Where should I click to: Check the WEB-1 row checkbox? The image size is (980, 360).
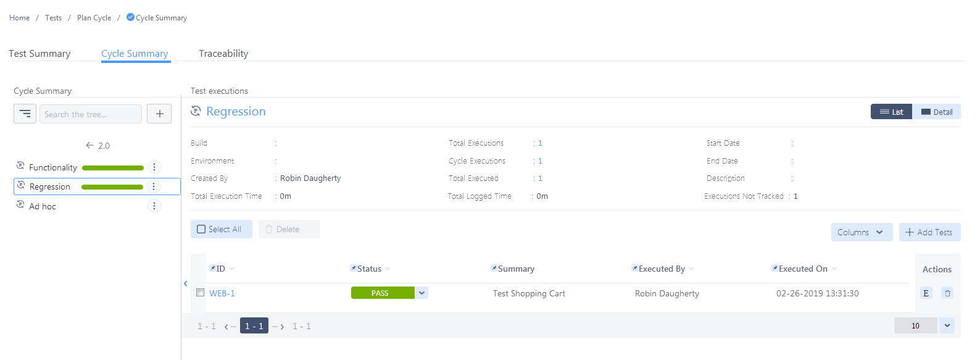[200, 293]
